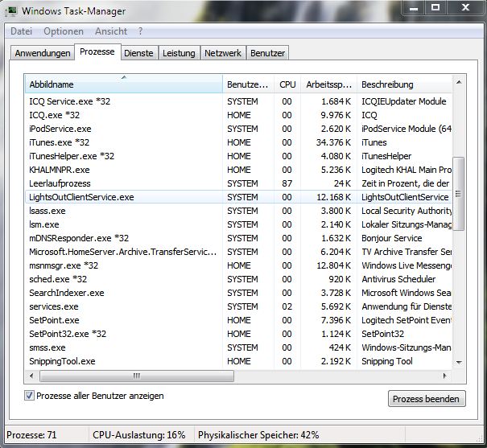The height and width of the screenshot is (448, 487).
Task: Click the vertical scrollbar down arrow
Action: click(x=459, y=363)
